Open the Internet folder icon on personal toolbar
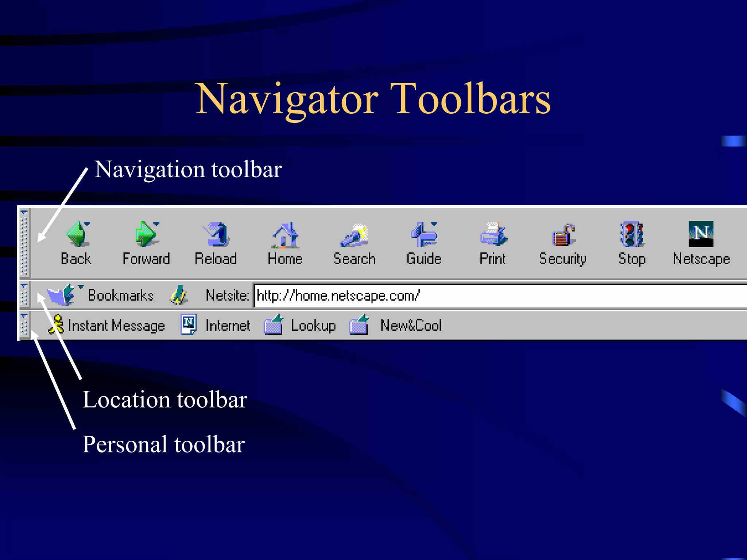 189,324
